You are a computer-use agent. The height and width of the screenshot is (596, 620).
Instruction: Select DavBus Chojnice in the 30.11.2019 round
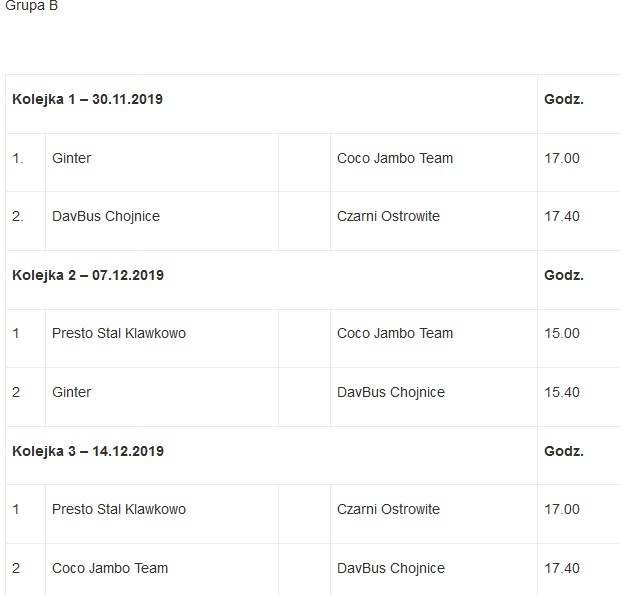[x=106, y=216]
